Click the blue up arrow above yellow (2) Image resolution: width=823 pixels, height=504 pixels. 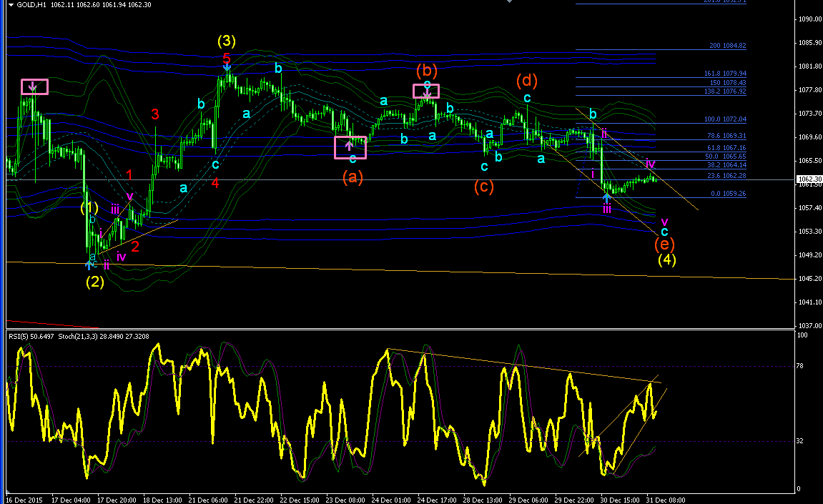point(89,265)
